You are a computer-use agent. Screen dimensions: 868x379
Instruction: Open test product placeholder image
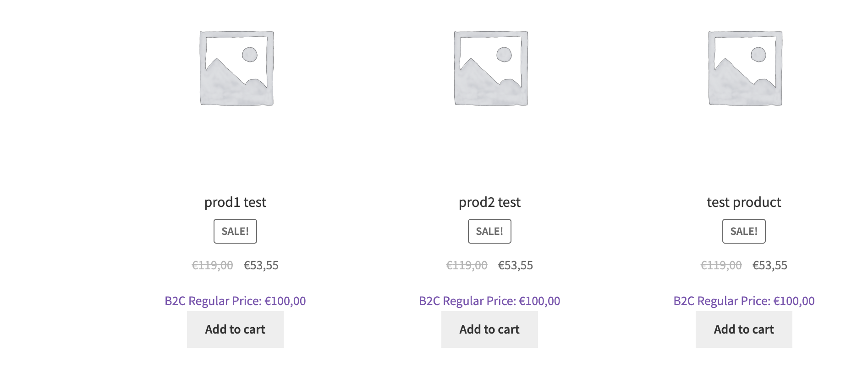click(x=745, y=68)
